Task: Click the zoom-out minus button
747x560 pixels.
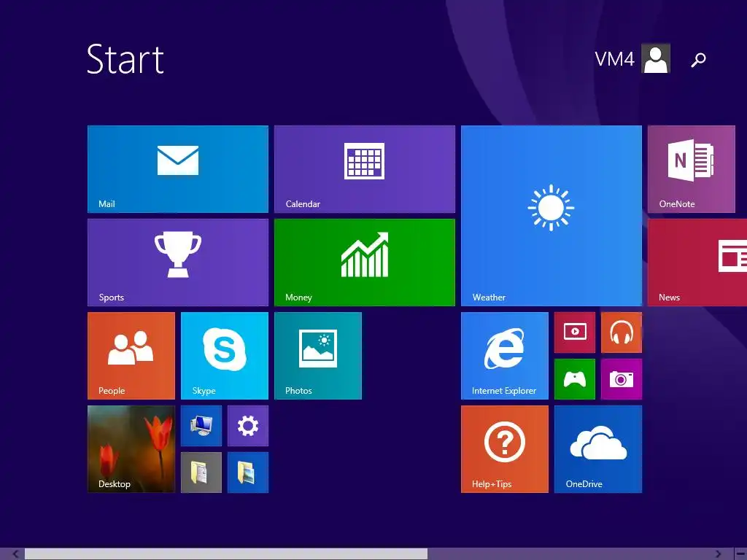Action: (740, 554)
